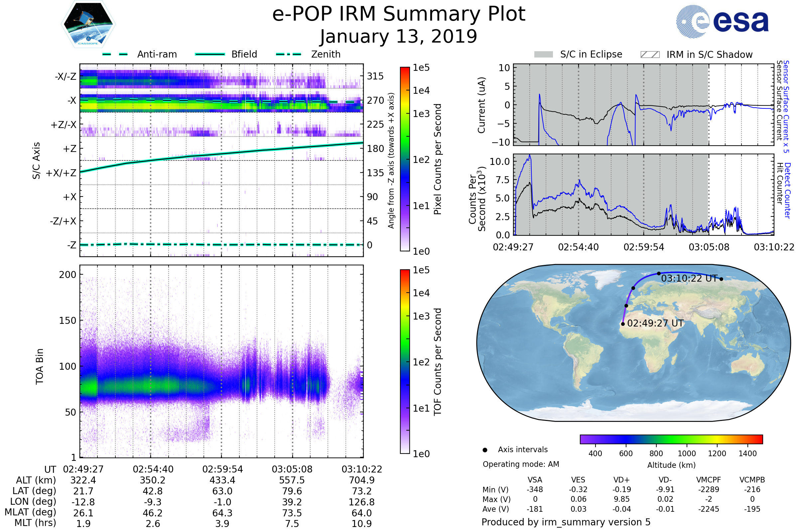Click the TOF Counts per Second colorbar
This screenshot has height=532, width=798.
point(405,362)
